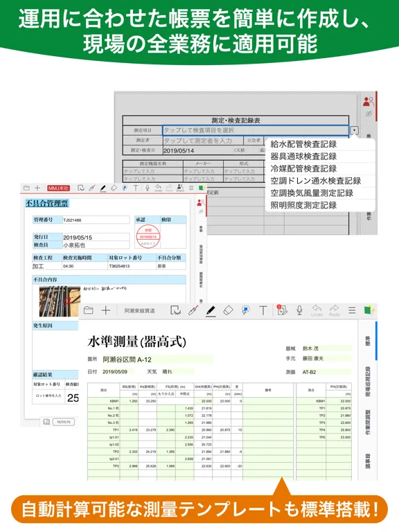Screen dimensions: 399x532
Task: Select eraser in 不具合管理票 toolbar
Action: (114, 188)
